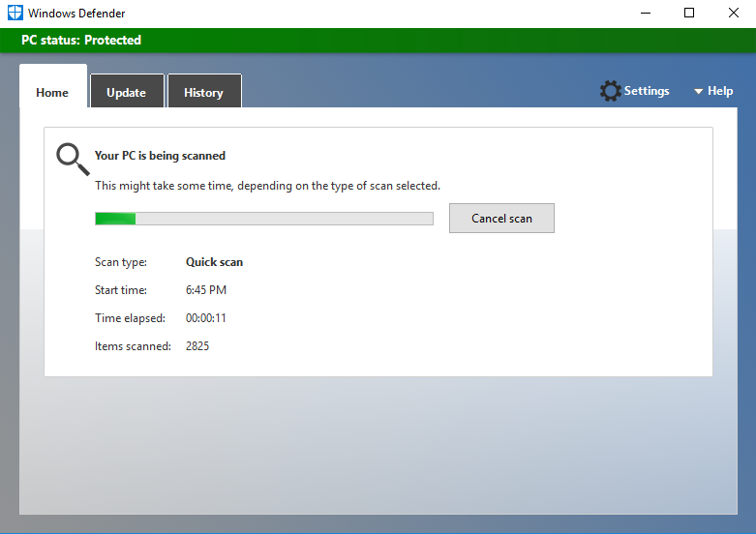
Task: Click the 'Quick scan' scan type value
Action: coord(214,262)
